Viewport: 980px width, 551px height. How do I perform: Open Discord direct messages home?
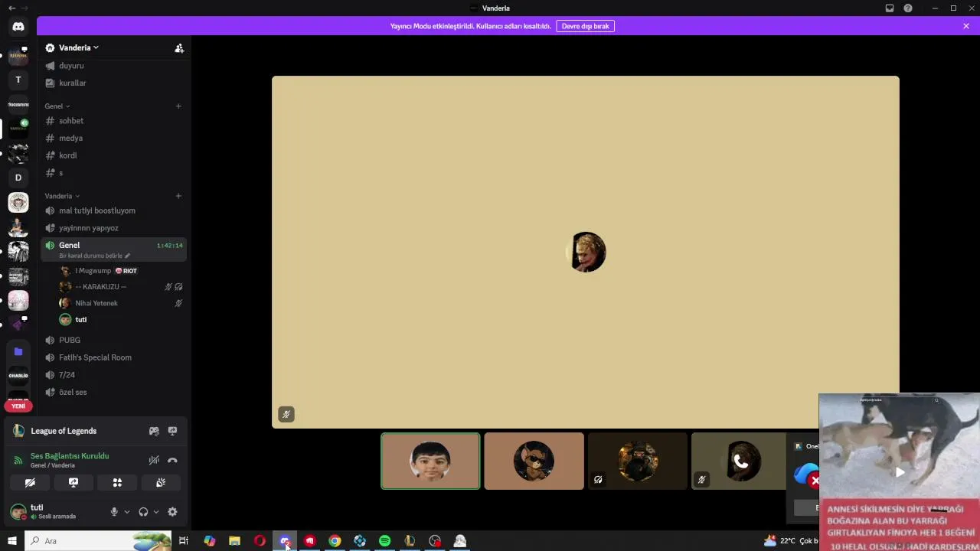point(18,27)
